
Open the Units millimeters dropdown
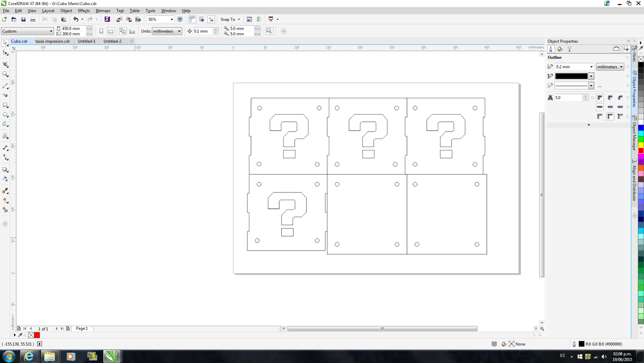tap(167, 31)
